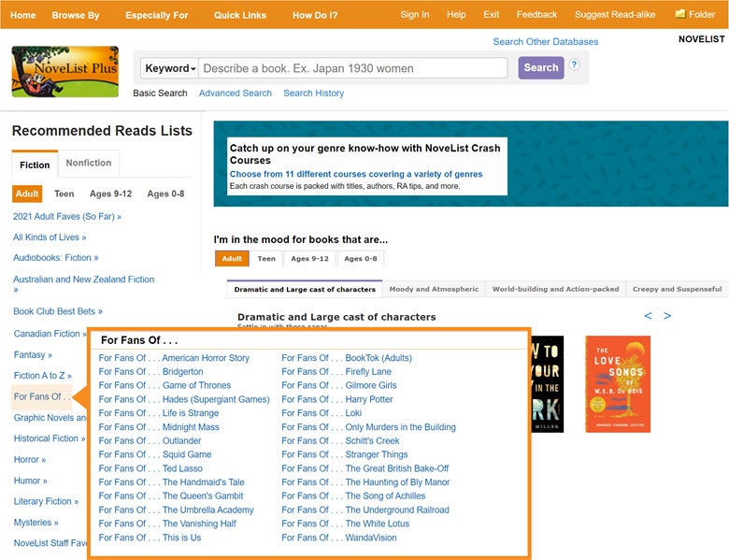729x560 pixels.
Task: Open For Fans Of Squid Game
Action: tap(155, 454)
